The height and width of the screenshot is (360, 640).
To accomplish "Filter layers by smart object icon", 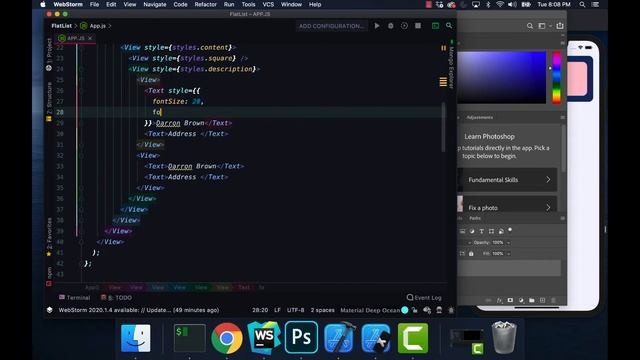I will point(501,231).
